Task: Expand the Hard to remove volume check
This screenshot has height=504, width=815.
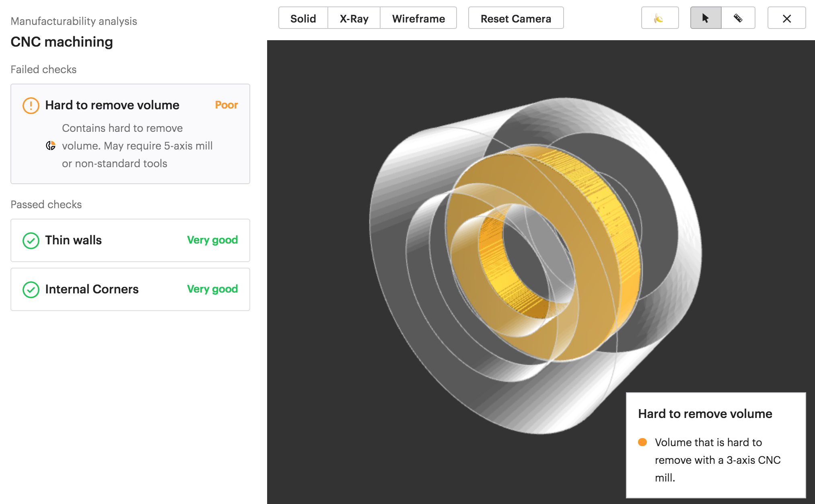Action: pyautogui.click(x=112, y=105)
